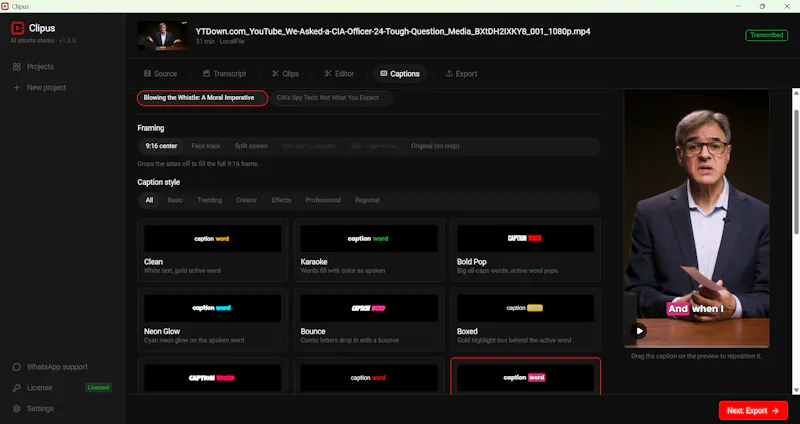The width and height of the screenshot is (800, 424).
Task: Select clip Blowing the Whistle: A Moral Imperative
Action: coord(202,98)
